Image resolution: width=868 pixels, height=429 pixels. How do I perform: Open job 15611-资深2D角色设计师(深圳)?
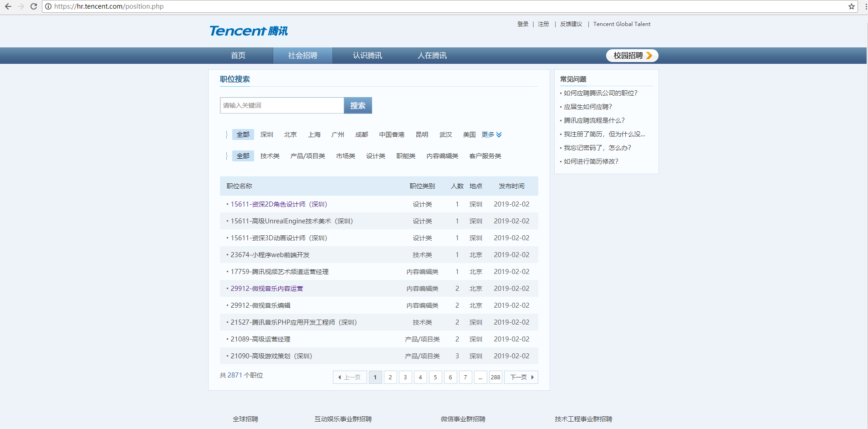[279, 204]
